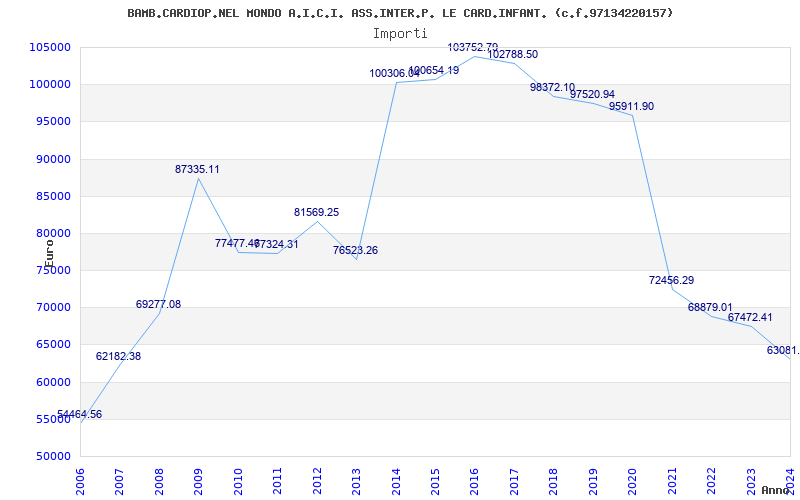Select the data label 95911.90
This screenshot has width=800, height=500.
coord(632,107)
